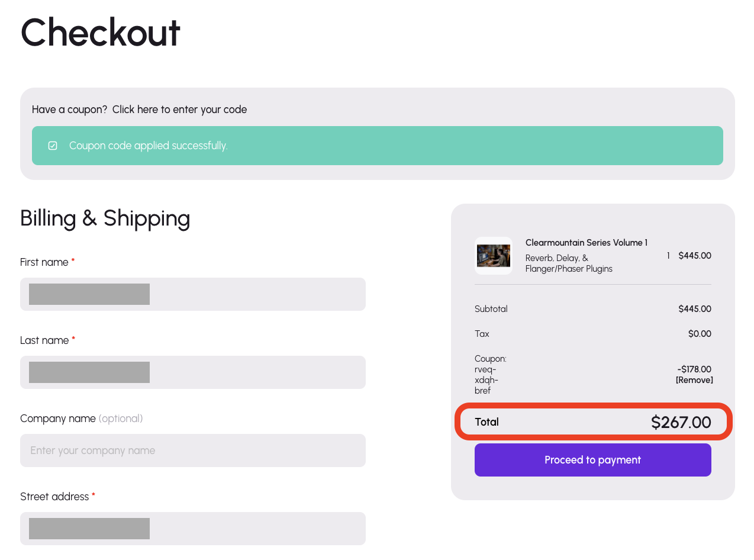The height and width of the screenshot is (560, 754).
Task: Click the Billing & Shipping heading
Action: 105,218
